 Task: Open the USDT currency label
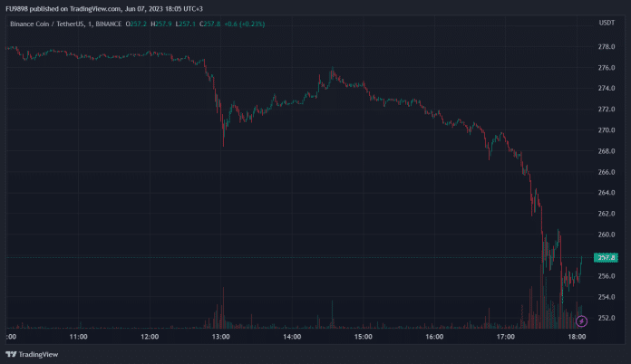pos(607,23)
